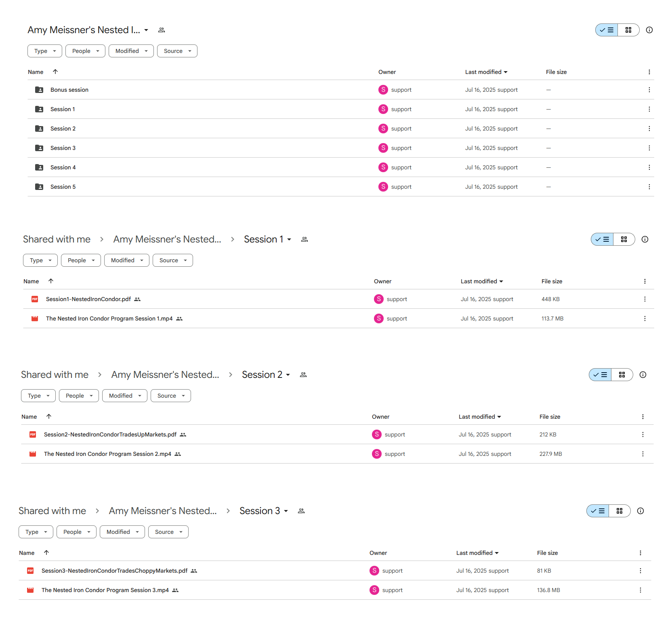Open view details info icon in Session 2 panel
Screen dimensions: 672x624
click(x=643, y=375)
